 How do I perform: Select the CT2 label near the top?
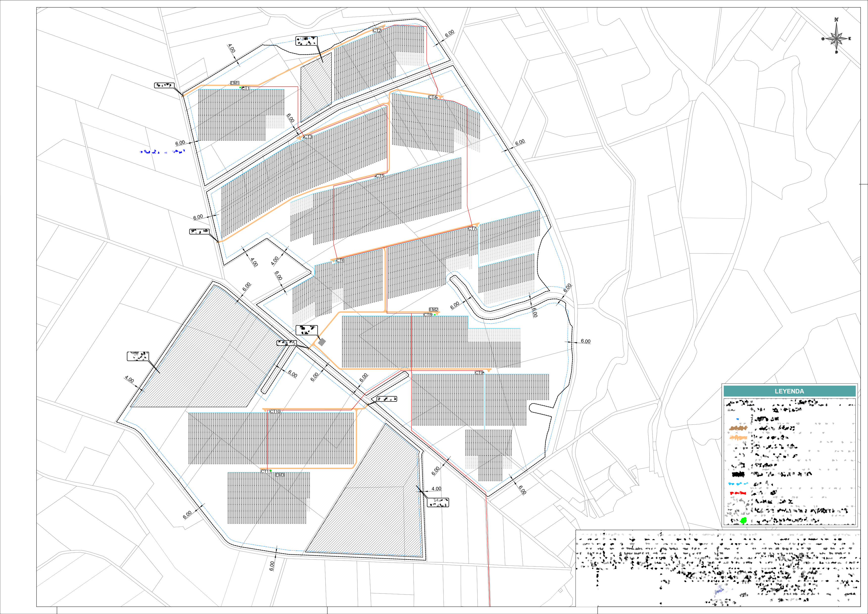(377, 31)
